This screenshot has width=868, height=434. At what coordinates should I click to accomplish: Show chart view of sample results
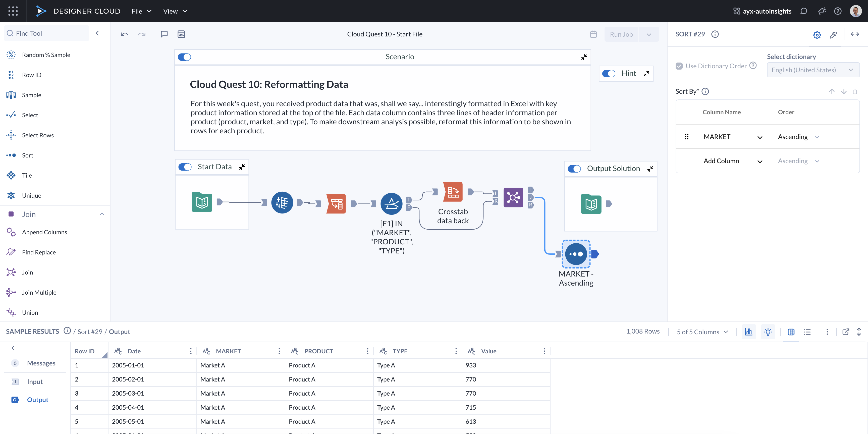[748, 332]
